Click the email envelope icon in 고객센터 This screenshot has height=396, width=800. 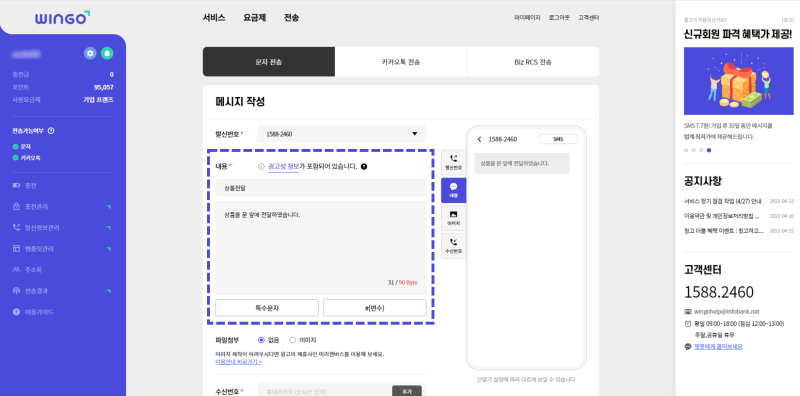pos(688,311)
